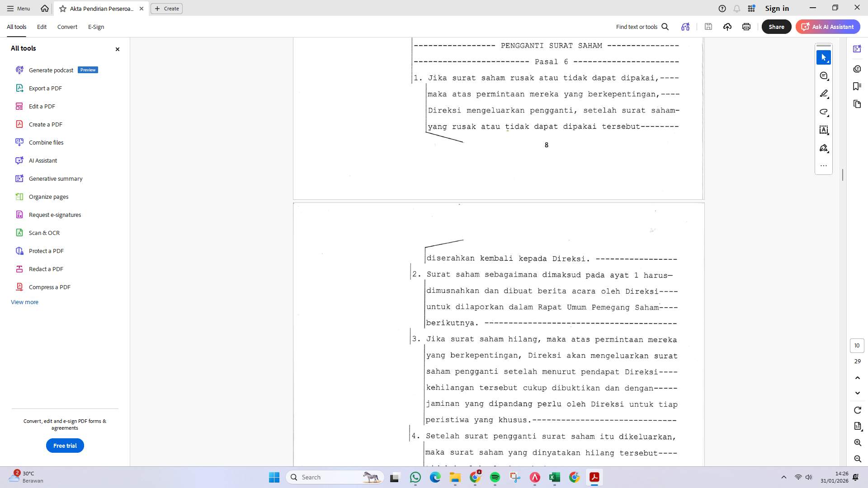Choose the draw freeform tool
The width and height of the screenshot is (868, 488).
pos(824,112)
